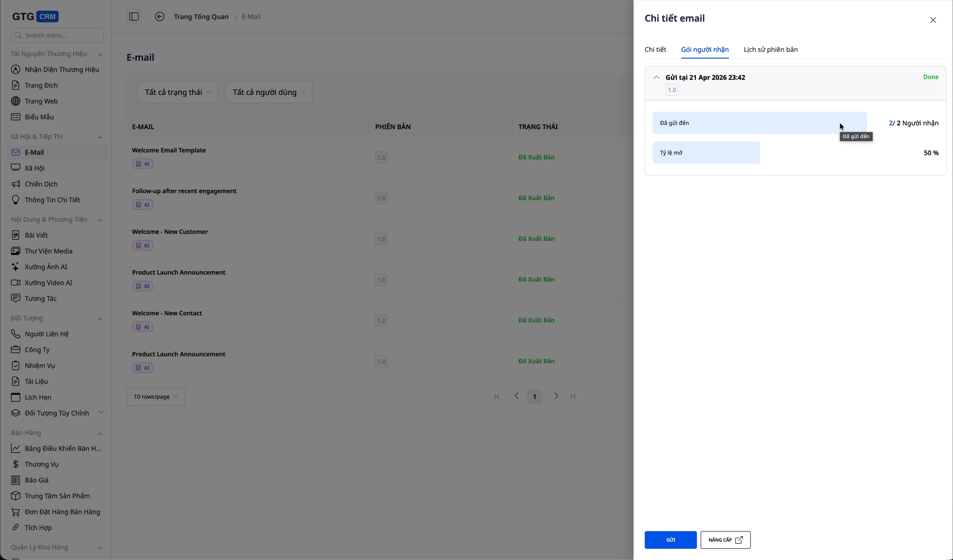The image size is (953, 560).
Task: Open Đơn Đặt Hàng Bán Hàng cart item
Action: point(62,512)
